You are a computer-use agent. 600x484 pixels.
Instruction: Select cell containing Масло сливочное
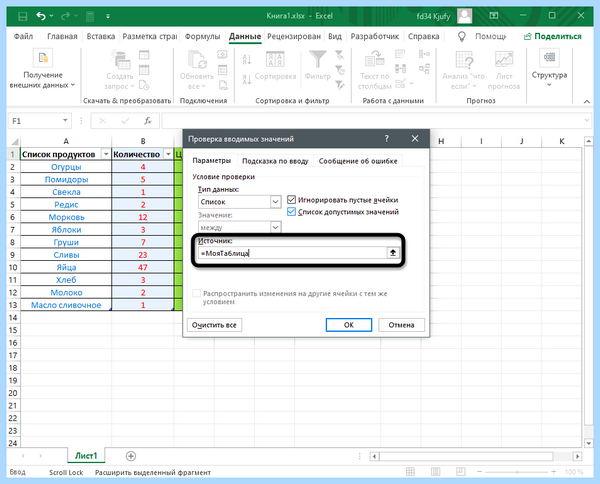pos(66,305)
